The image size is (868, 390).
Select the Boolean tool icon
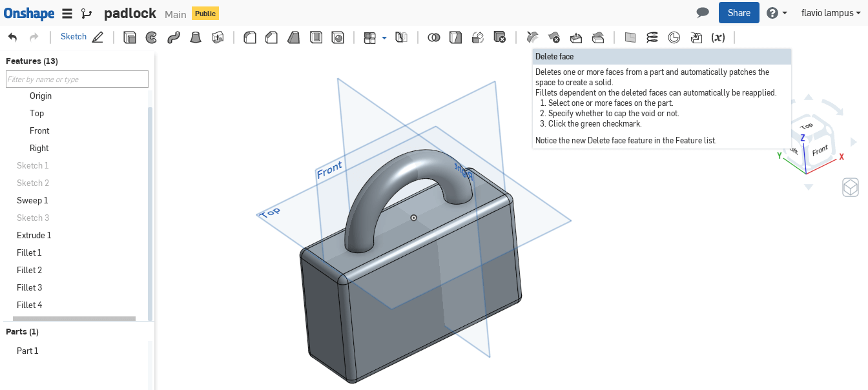(434, 37)
